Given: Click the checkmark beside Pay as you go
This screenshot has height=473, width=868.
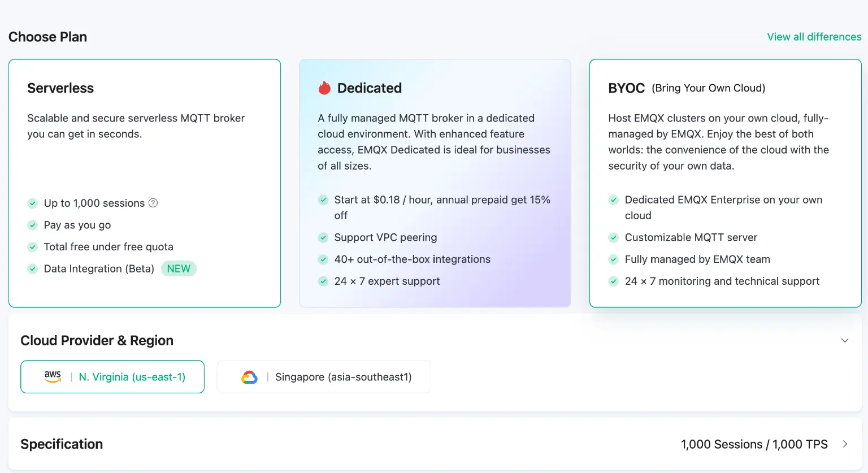Looking at the screenshot, I should tap(32, 225).
